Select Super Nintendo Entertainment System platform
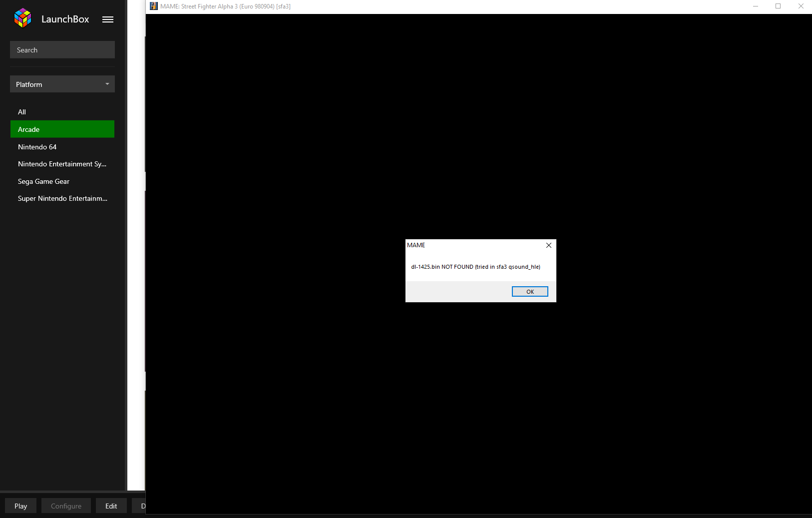 [x=62, y=198]
